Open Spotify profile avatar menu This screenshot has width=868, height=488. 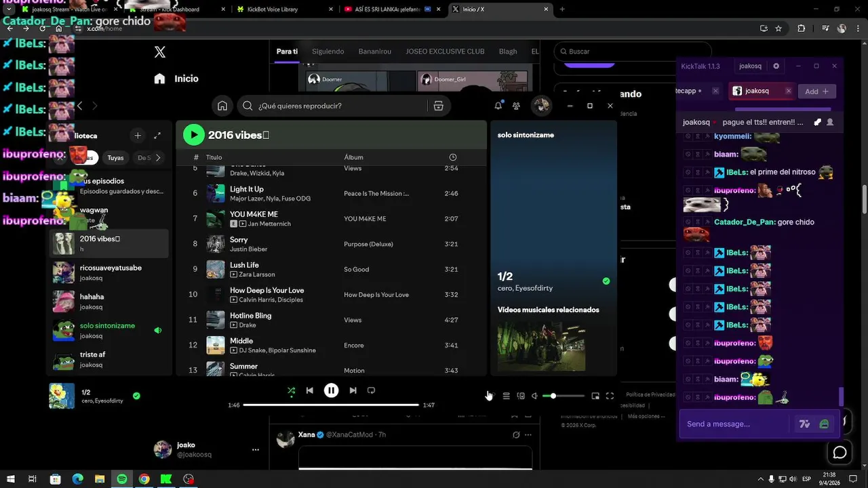click(541, 106)
